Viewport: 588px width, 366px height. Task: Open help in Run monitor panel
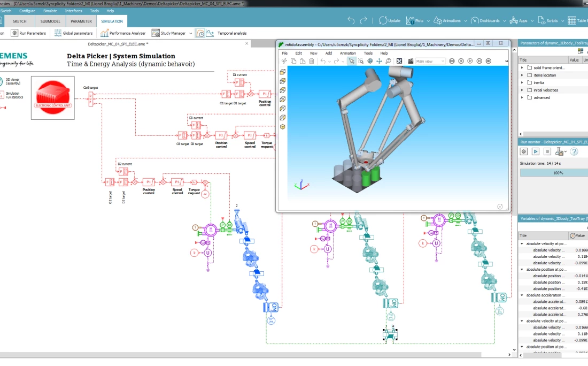pyautogui.click(x=574, y=151)
